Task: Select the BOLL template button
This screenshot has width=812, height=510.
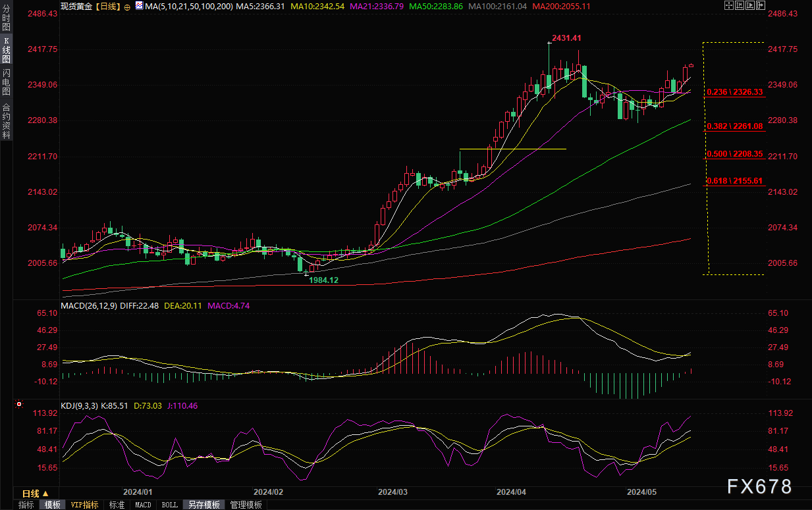Action: pos(169,505)
